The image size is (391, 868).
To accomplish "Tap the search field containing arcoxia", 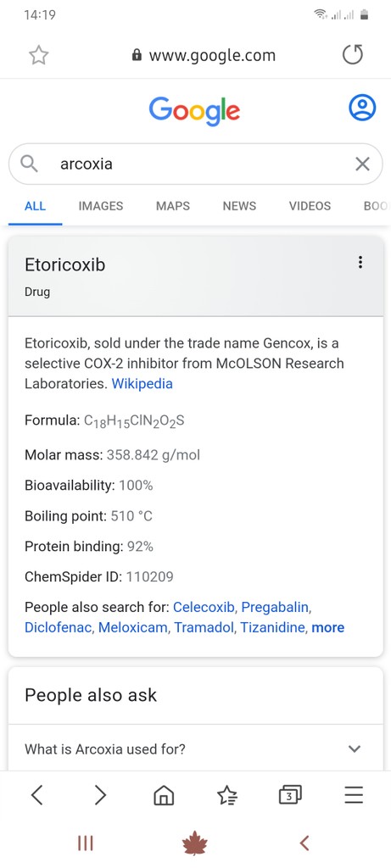I will (x=195, y=164).
